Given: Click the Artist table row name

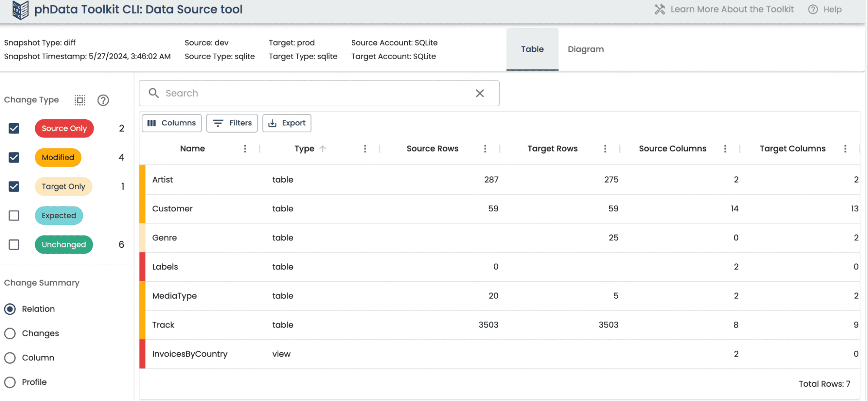Looking at the screenshot, I should 162,180.
